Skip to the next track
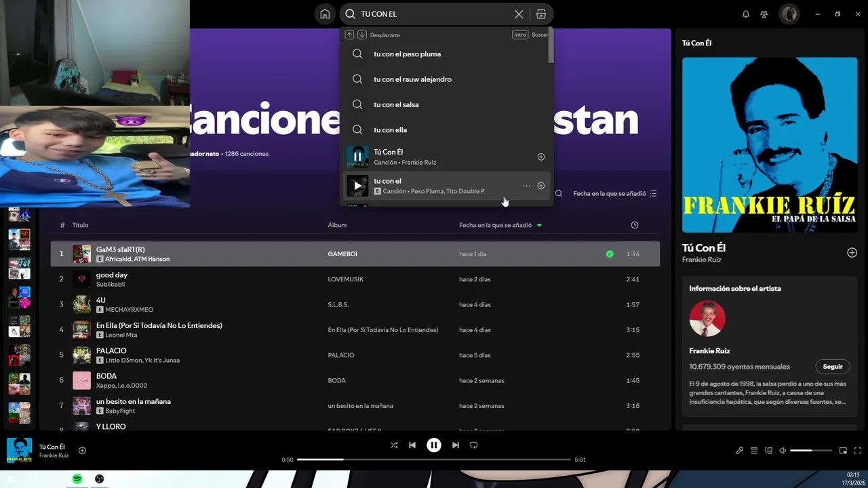 point(456,445)
